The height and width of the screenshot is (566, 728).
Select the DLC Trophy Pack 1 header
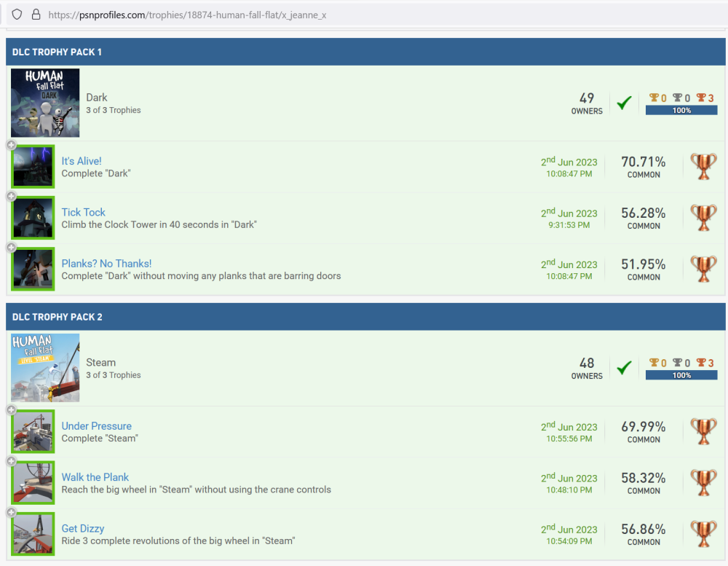57,52
